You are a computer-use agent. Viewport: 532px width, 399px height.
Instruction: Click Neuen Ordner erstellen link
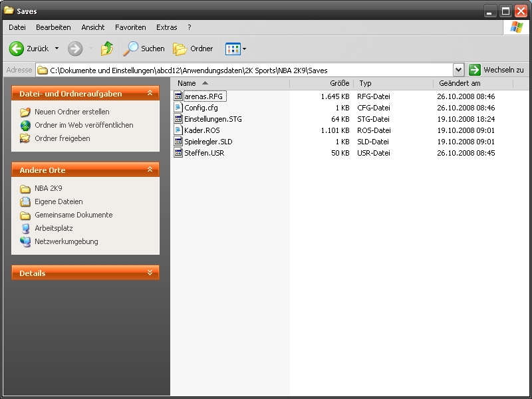(x=72, y=112)
